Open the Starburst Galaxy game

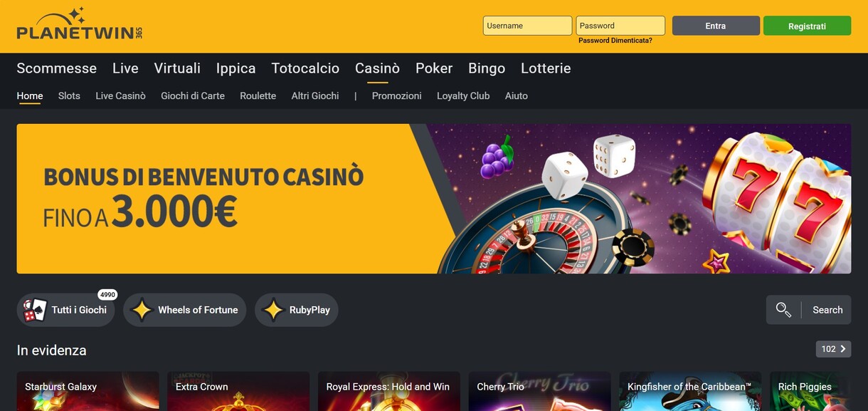88,391
